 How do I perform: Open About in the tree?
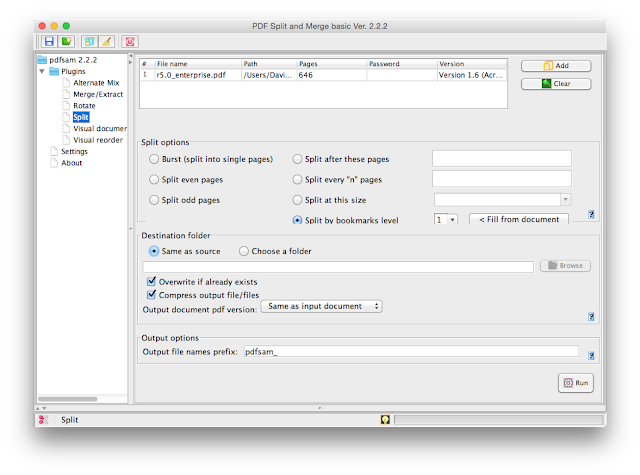[x=71, y=163]
